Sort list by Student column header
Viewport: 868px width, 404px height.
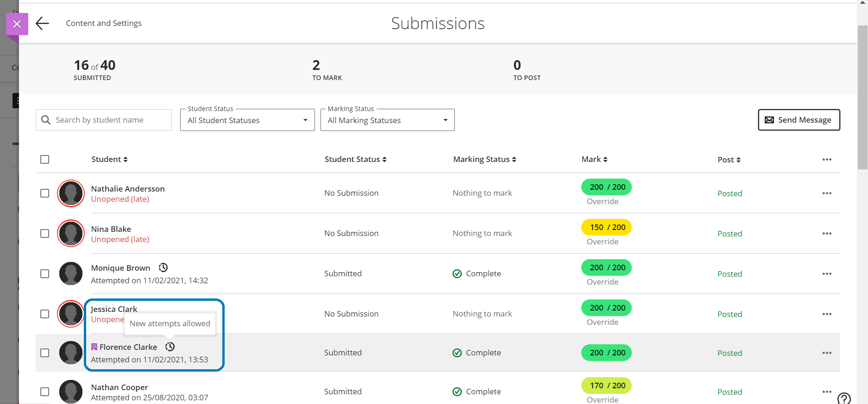click(109, 159)
